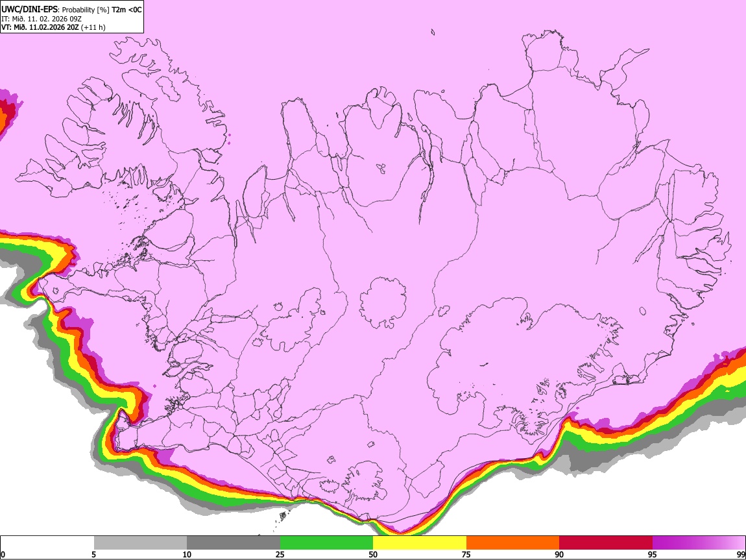The height and width of the screenshot is (560, 746).
Task: Click the white 0-5 legend color band
Action: [47, 543]
